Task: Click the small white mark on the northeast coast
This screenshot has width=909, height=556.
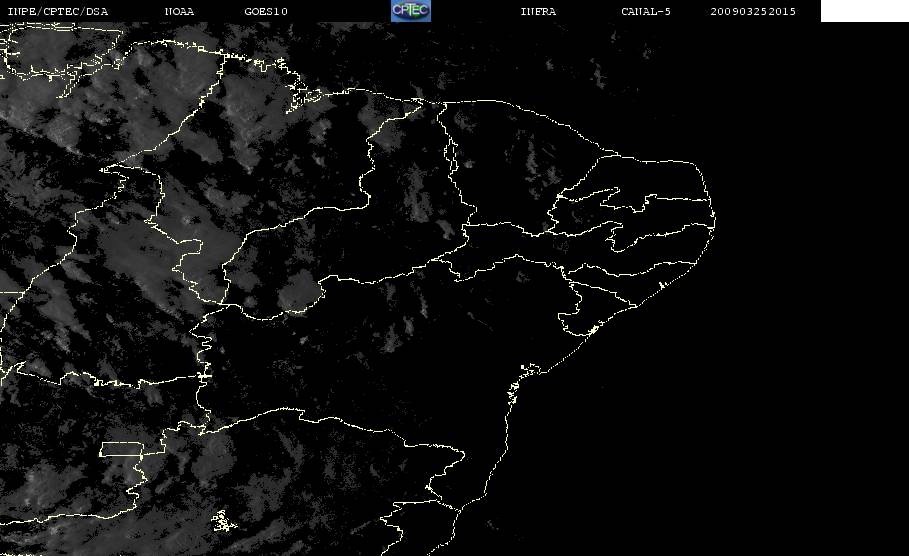Action: 662,285
